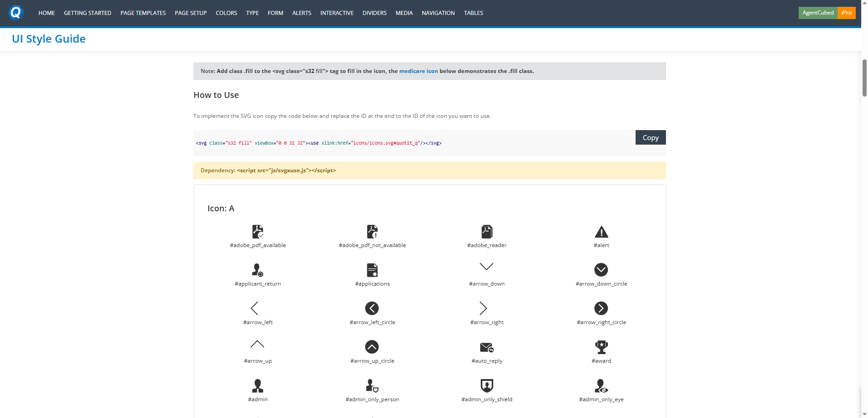Select the admin person icon

pyautogui.click(x=258, y=386)
